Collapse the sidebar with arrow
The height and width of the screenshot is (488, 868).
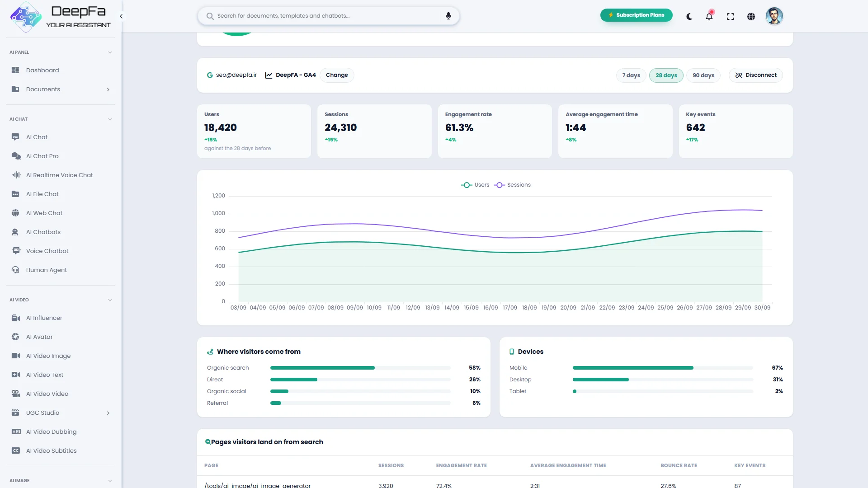pyautogui.click(x=121, y=16)
